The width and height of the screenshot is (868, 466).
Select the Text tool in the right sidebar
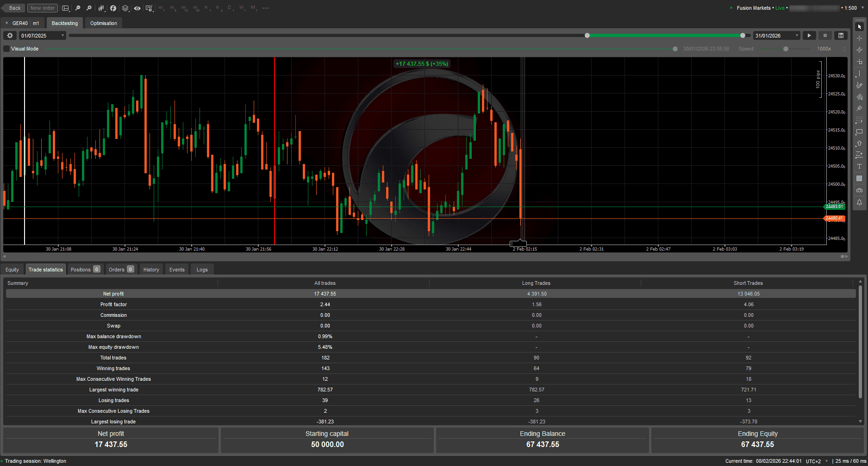pos(859,167)
